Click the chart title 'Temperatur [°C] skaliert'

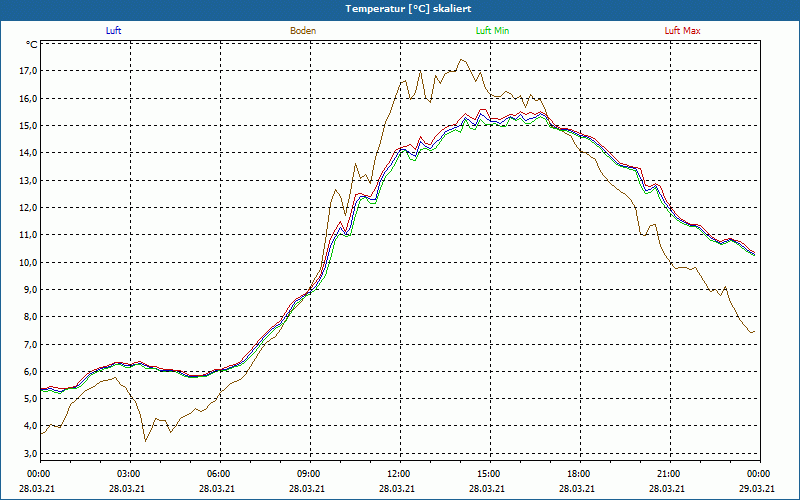tap(408, 9)
